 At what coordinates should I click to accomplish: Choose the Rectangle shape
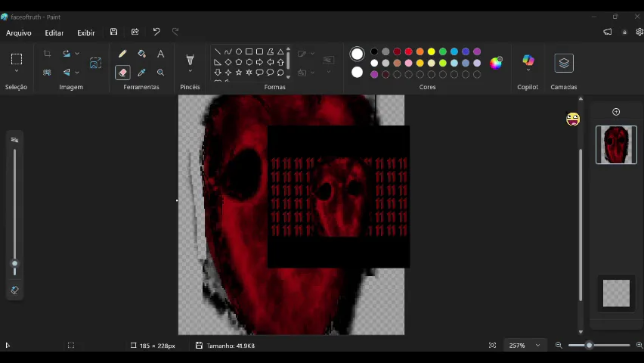point(249,51)
